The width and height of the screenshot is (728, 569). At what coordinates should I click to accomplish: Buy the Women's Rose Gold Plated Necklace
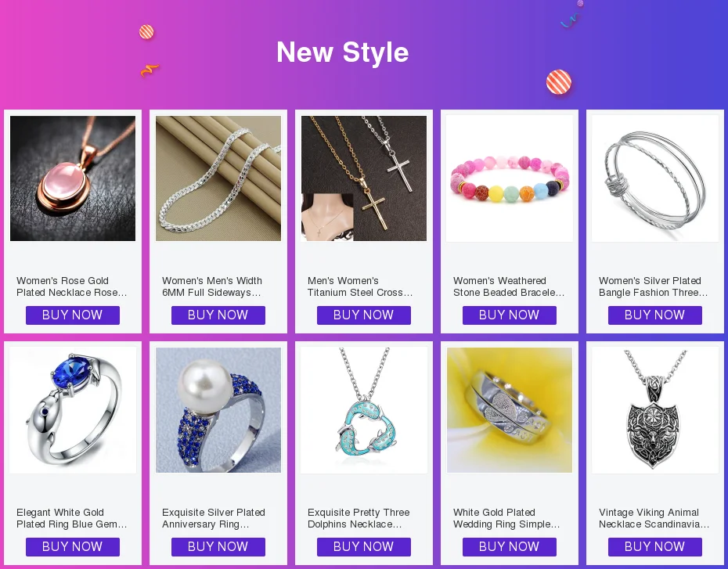click(73, 315)
